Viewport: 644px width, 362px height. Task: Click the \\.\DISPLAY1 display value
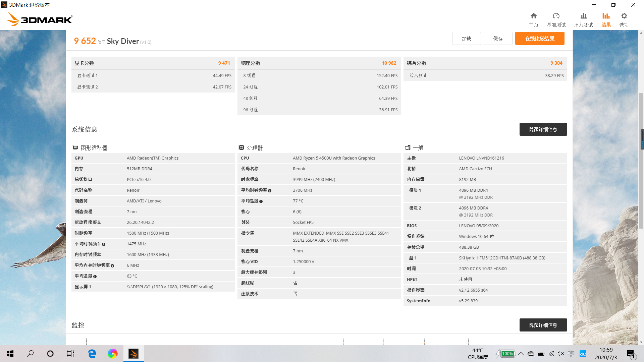(170, 287)
